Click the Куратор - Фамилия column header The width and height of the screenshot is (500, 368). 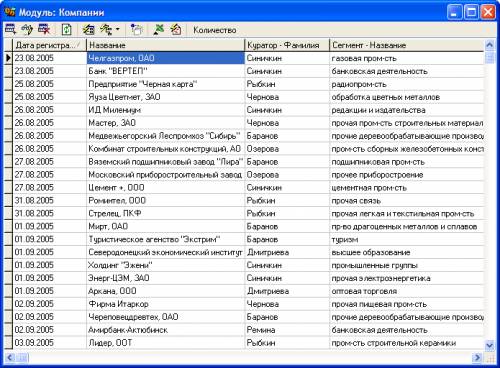click(x=287, y=45)
